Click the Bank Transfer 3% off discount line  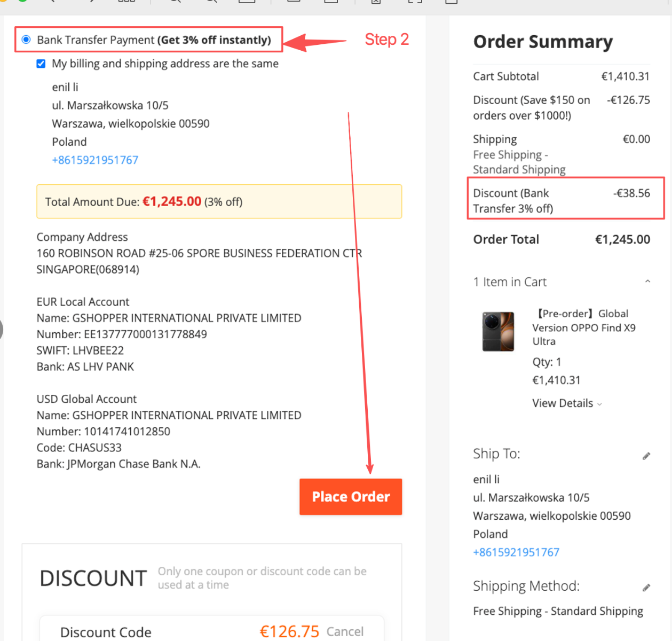pyautogui.click(x=565, y=201)
